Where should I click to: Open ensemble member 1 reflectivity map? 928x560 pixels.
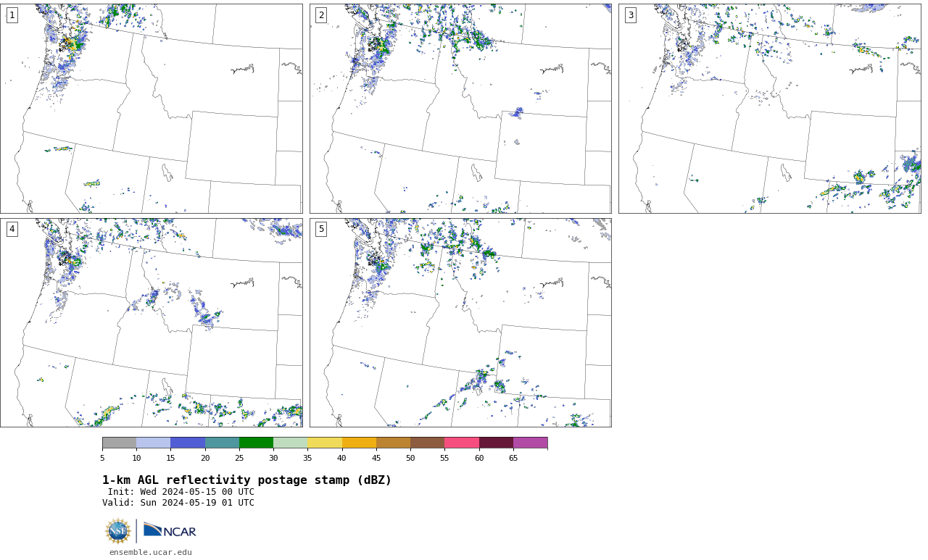[152, 109]
